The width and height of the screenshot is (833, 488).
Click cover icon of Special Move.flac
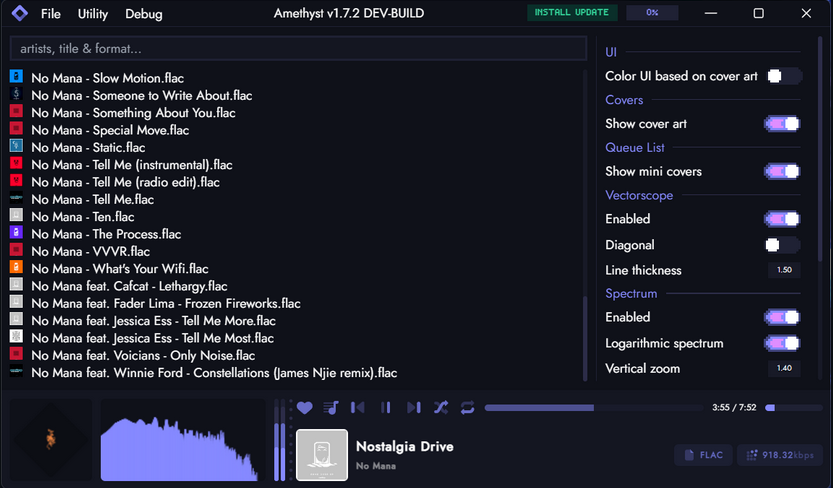16,129
